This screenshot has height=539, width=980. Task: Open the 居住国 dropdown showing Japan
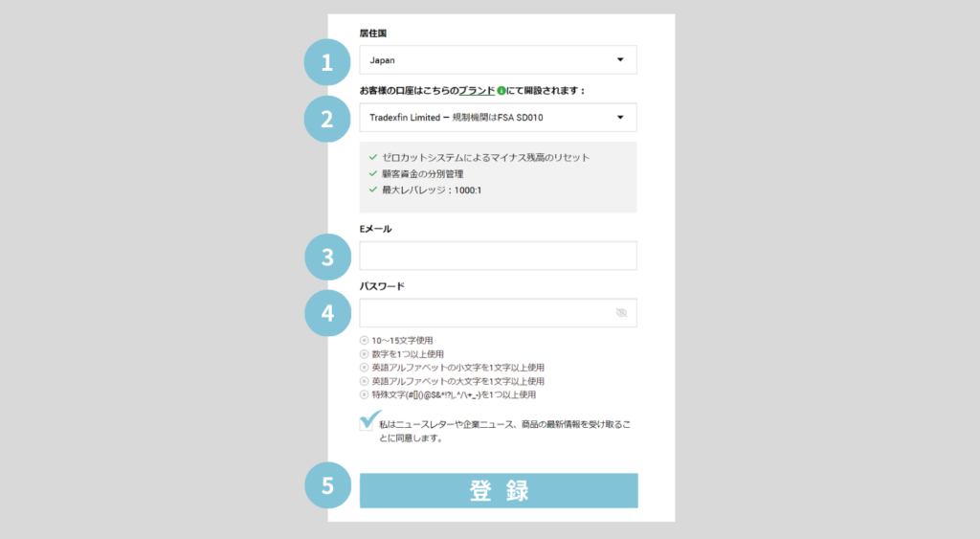[498, 60]
